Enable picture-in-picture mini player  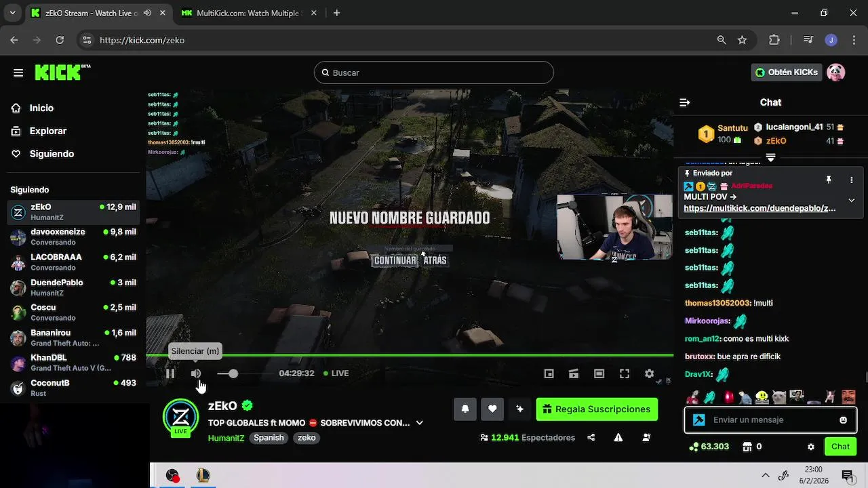click(x=549, y=373)
